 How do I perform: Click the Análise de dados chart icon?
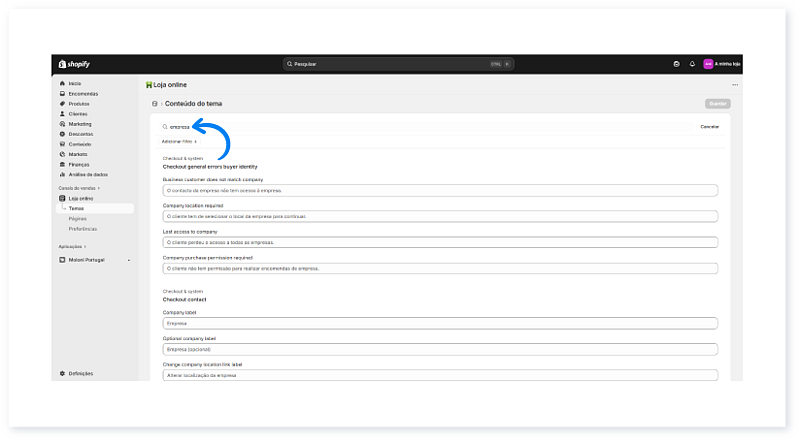[62, 174]
